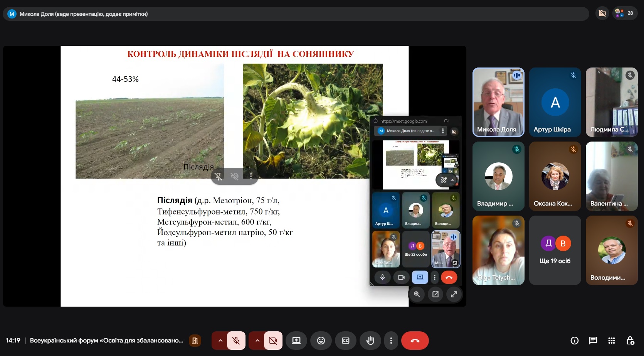Screen dimensions: 644x356
Task: Show meeting details info
Action: coord(574,341)
